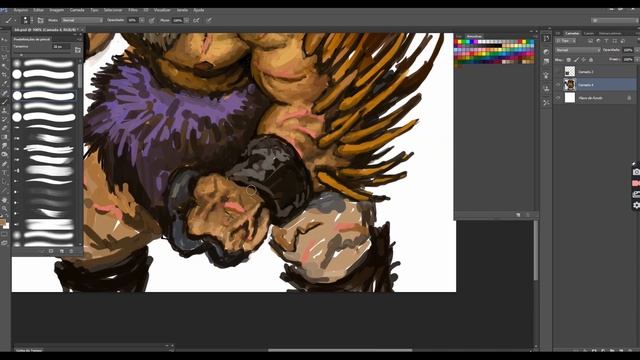Select the Quick Selection tool
This screenshot has height=360, width=640.
[x=4, y=66]
